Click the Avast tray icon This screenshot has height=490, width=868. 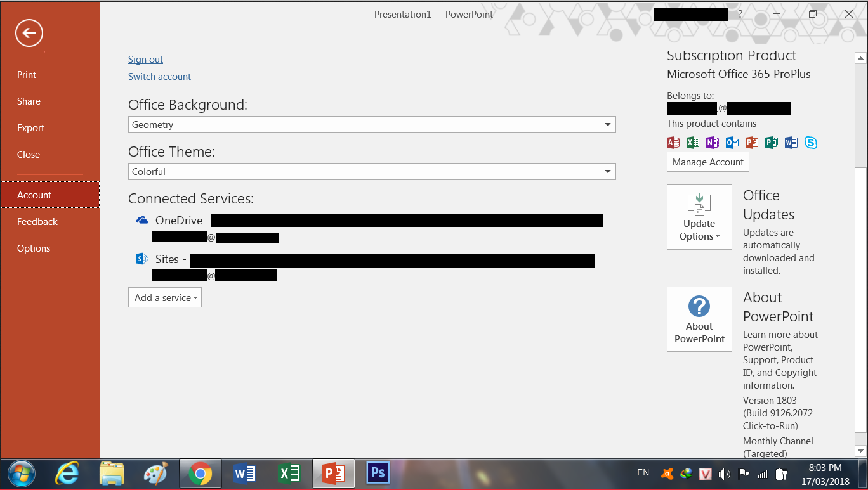click(x=667, y=474)
